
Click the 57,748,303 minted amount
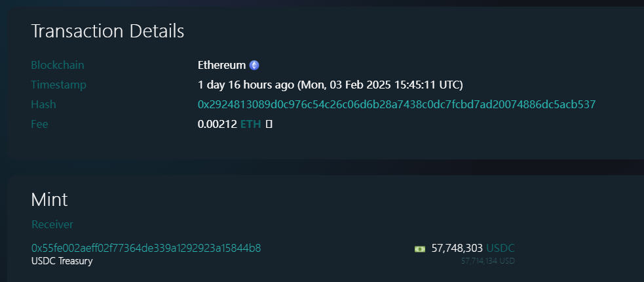click(x=457, y=249)
